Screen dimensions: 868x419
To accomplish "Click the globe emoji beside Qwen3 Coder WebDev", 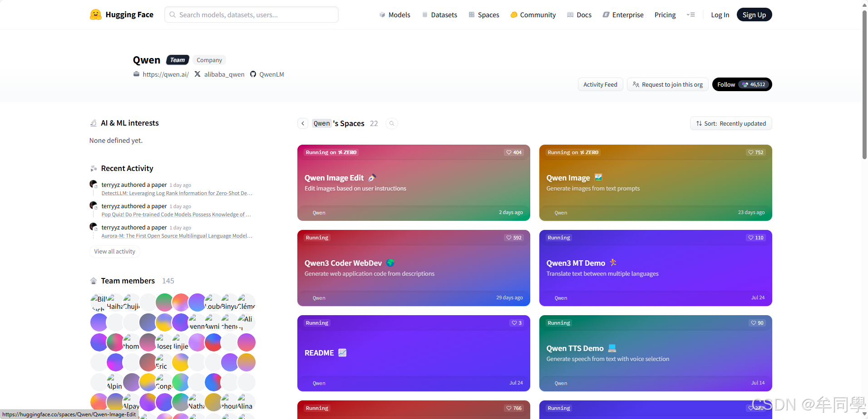I will [390, 263].
